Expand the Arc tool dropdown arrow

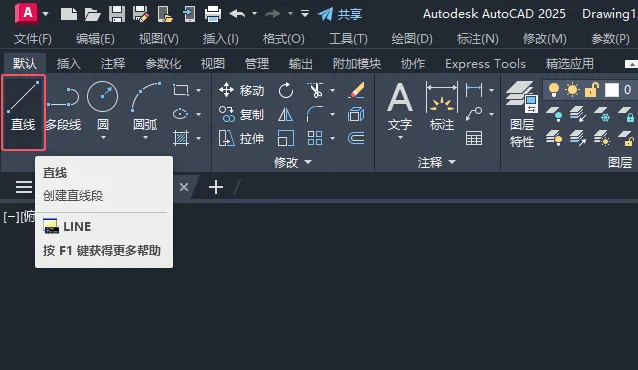[146, 138]
